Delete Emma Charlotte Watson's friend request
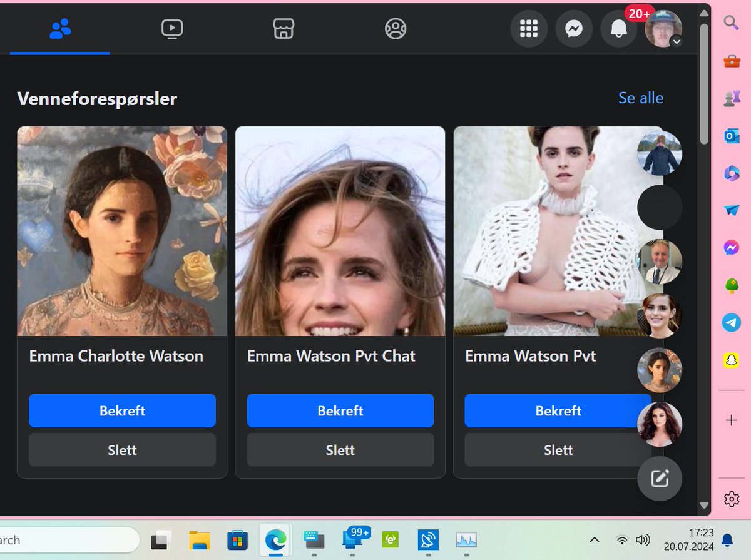 pyautogui.click(x=122, y=450)
